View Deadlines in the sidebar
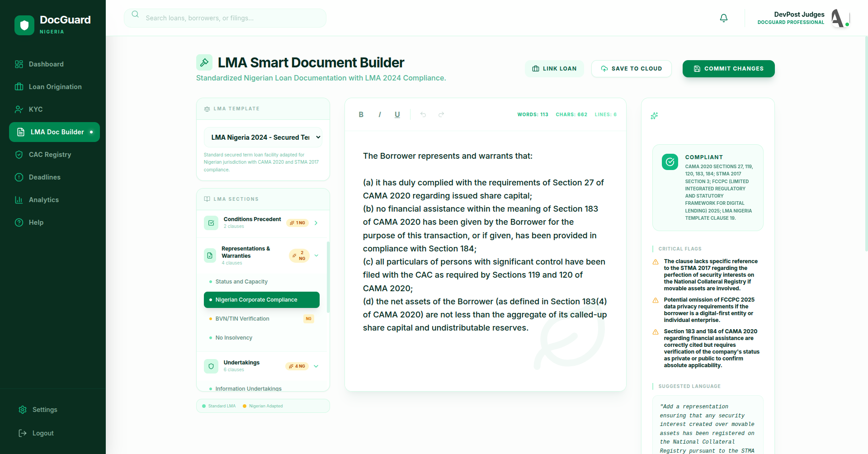The height and width of the screenshot is (454, 868). click(x=54, y=177)
